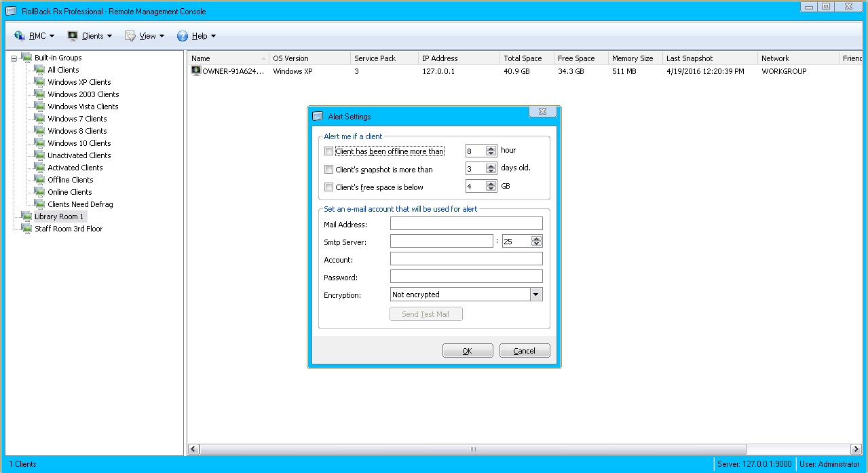Click the Windows 2003 Clients group icon
This screenshot has height=473, width=868.
39,94
